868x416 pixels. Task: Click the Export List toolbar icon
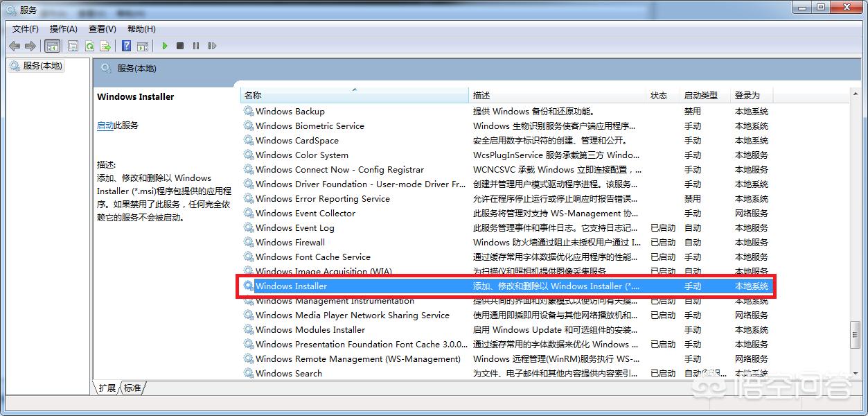point(105,46)
